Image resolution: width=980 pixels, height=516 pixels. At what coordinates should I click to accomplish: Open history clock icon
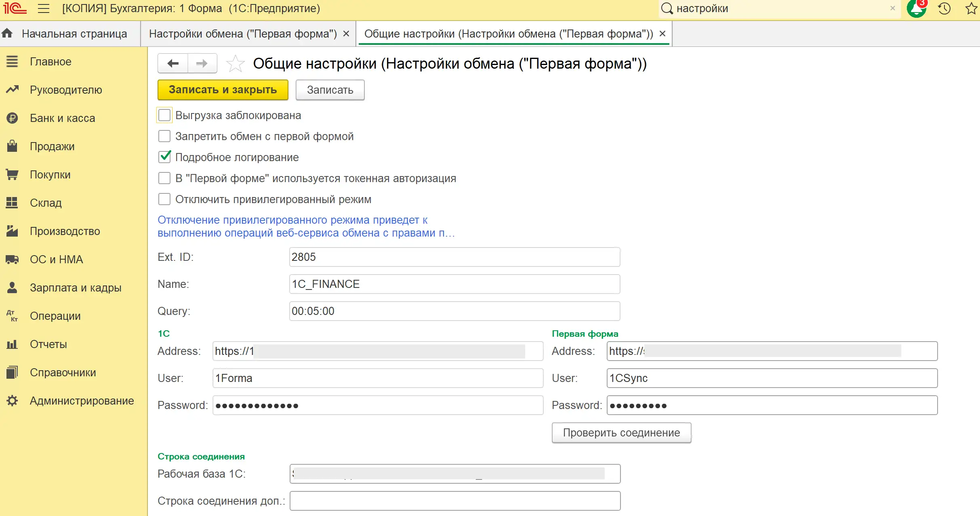[x=944, y=8]
